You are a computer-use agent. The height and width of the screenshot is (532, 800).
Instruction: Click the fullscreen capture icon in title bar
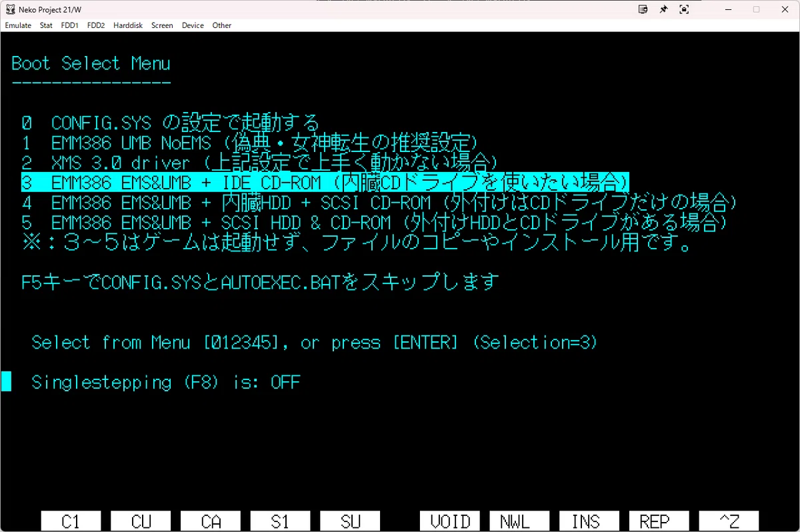(x=684, y=9)
